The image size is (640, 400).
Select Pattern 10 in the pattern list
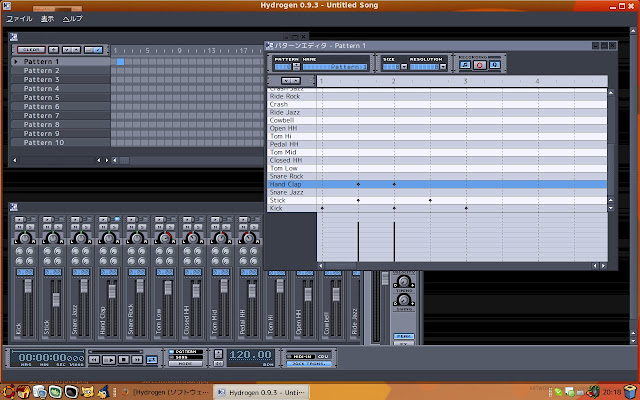point(61,142)
